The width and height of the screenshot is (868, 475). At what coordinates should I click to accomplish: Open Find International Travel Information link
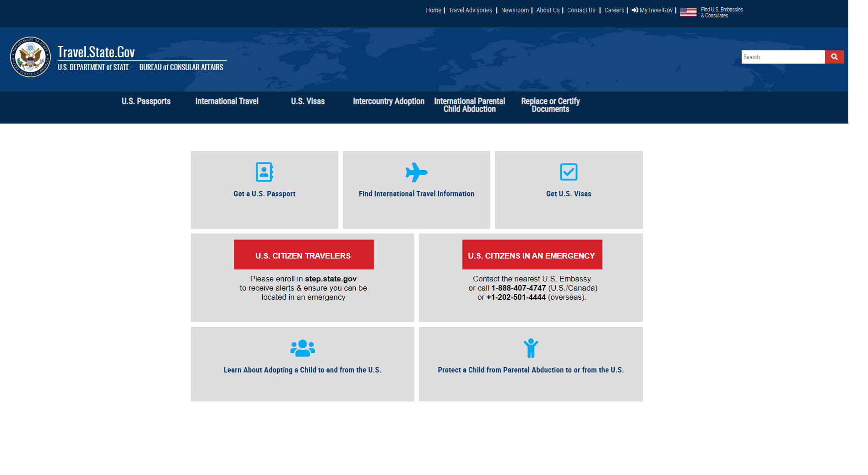(x=417, y=194)
